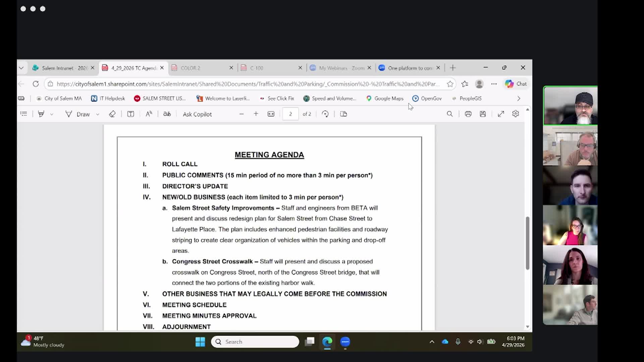Expand the Highlight options dropdown
Image resolution: width=644 pixels, height=362 pixels.
point(52,114)
